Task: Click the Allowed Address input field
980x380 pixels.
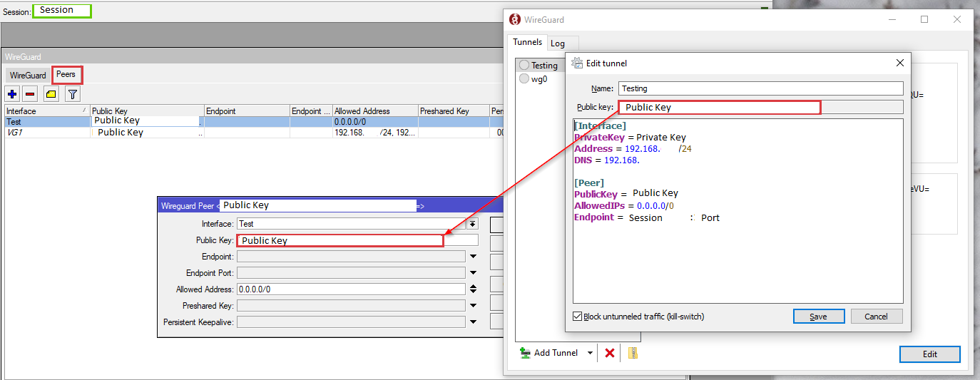Action: pyautogui.click(x=351, y=289)
